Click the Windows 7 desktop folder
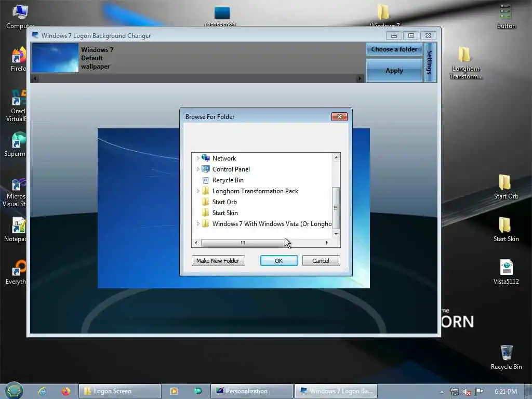 pos(384,15)
